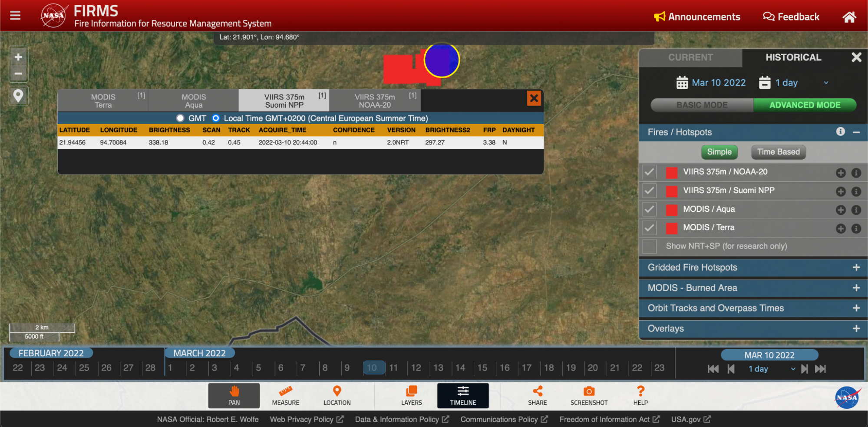Open the location marker tool on map
The image size is (868, 427).
[x=18, y=95]
